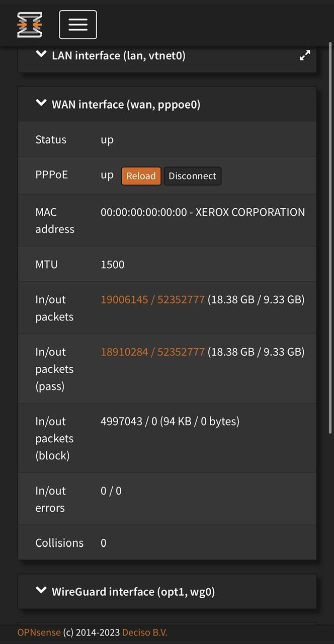The width and height of the screenshot is (334, 644).
Task: Click the LAN panel fullscreen arrows icon
Action: click(305, 56)
